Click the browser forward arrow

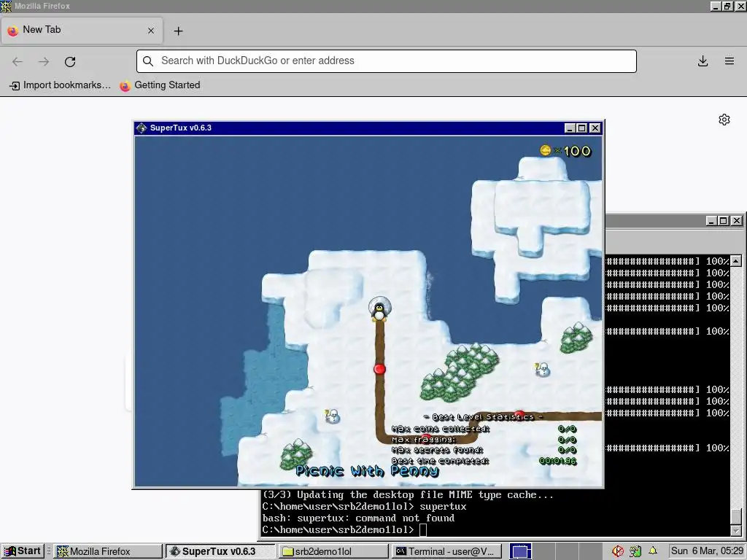point(44,61)
